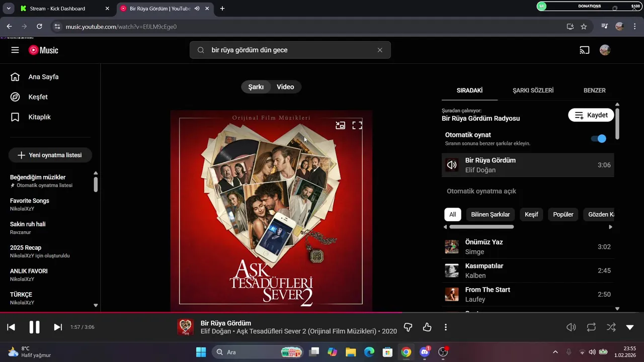Viewport: 644px width, 362px height.
Task: Create a Yeni oynatma listesi
Action: tap(50, 155)
